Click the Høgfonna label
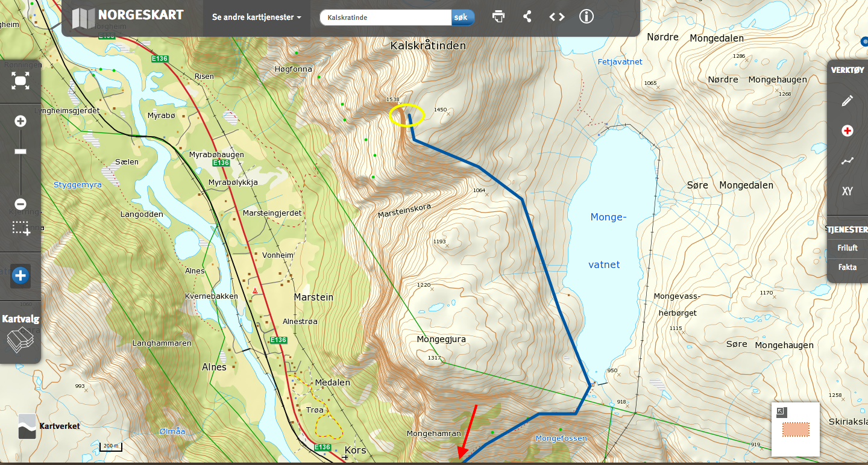The height and width of the screenshot is (465, 868). 294,69
